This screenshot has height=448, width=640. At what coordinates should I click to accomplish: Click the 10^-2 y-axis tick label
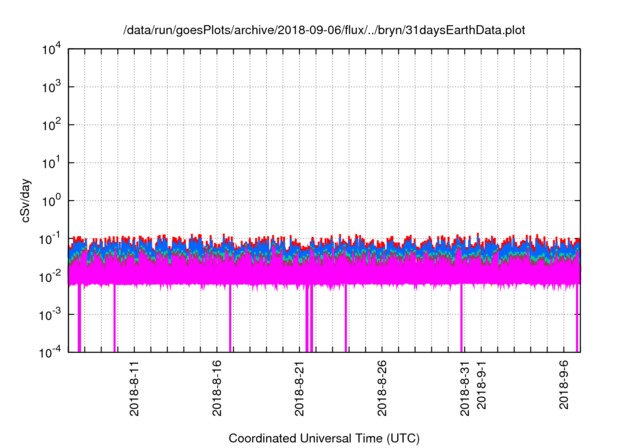(51, 277)
